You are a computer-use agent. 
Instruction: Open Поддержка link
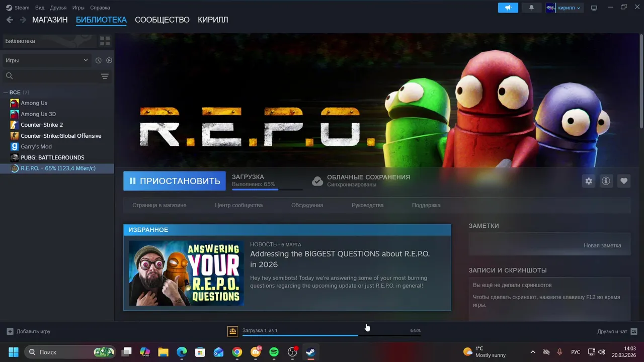[x=426, y=205]
